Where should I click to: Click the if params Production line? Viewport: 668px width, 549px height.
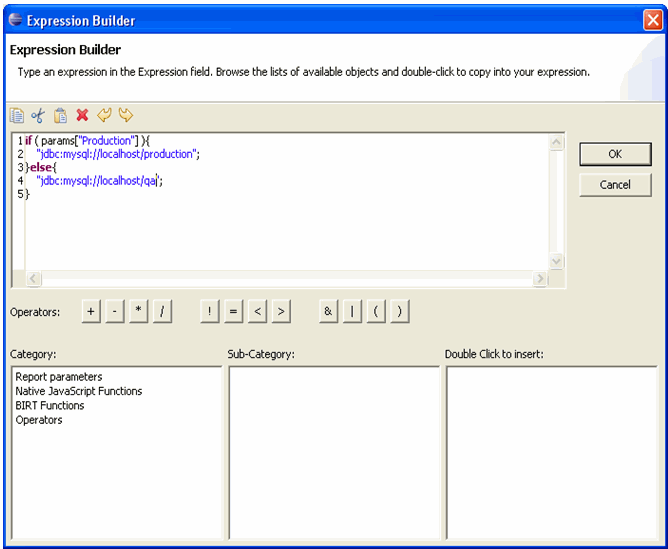[x=87, y=141]
